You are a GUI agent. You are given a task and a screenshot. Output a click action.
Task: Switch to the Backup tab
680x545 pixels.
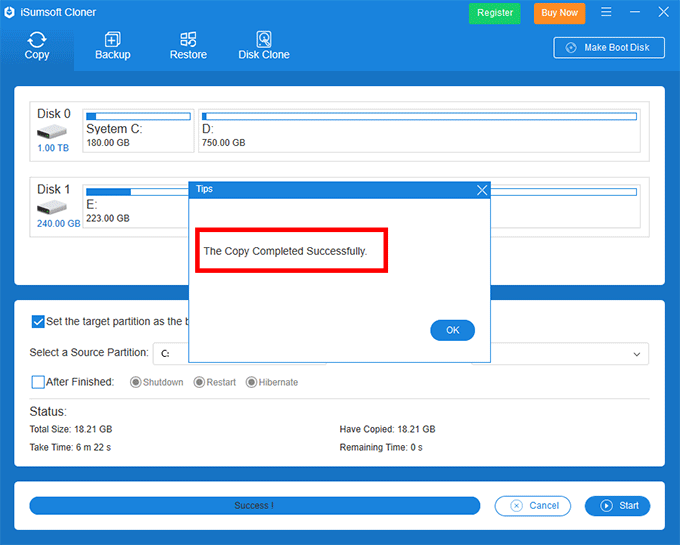[113, 46]
